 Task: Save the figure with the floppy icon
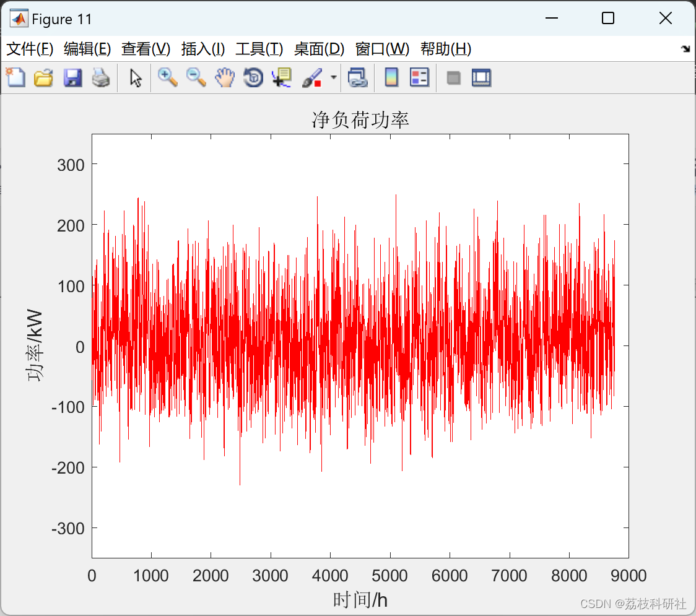click(72, 77)
